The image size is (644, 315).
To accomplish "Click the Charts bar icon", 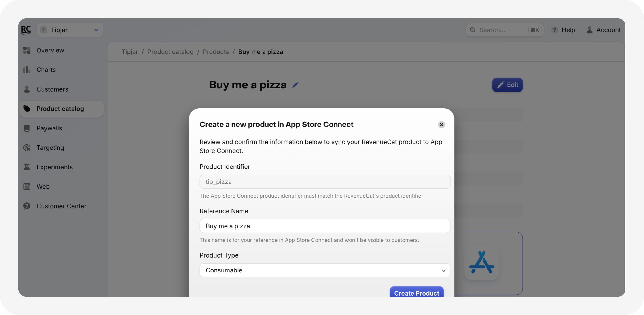I will pyautogui.click(x=27, y=70).
